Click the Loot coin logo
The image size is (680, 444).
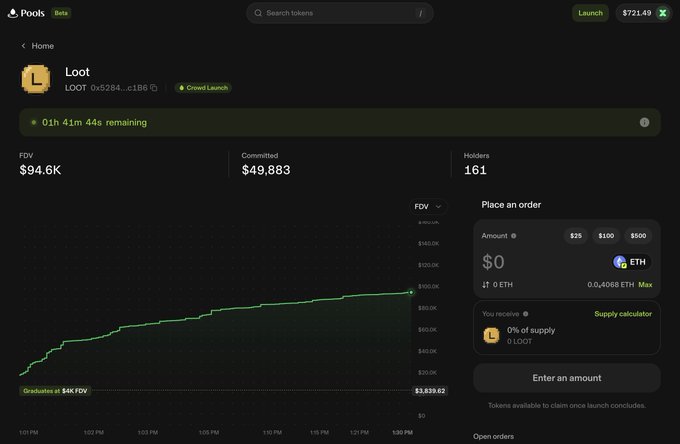(x=36, y=79)
